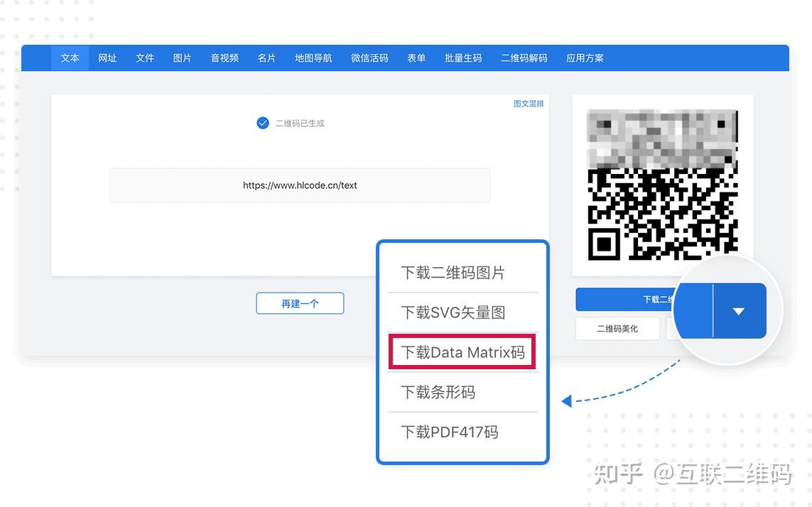
Task: Click the 再建一个 button
Action: [x=300, y=302]
